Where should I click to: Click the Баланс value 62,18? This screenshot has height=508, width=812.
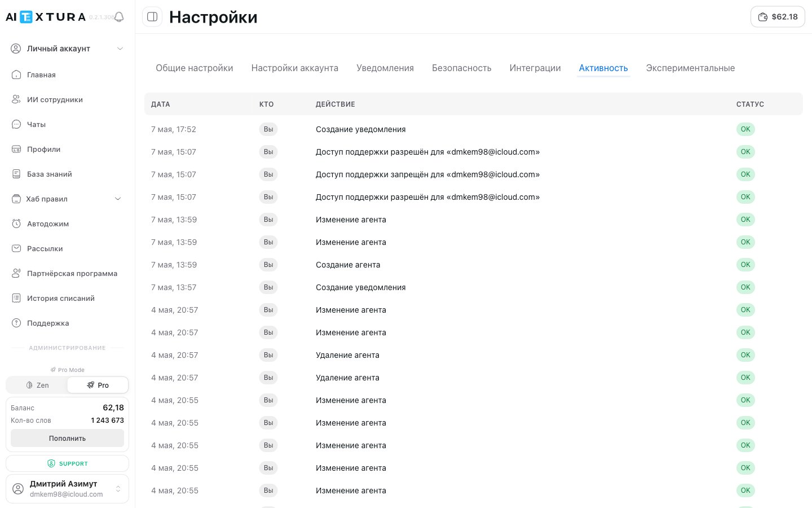click(113, 408)
